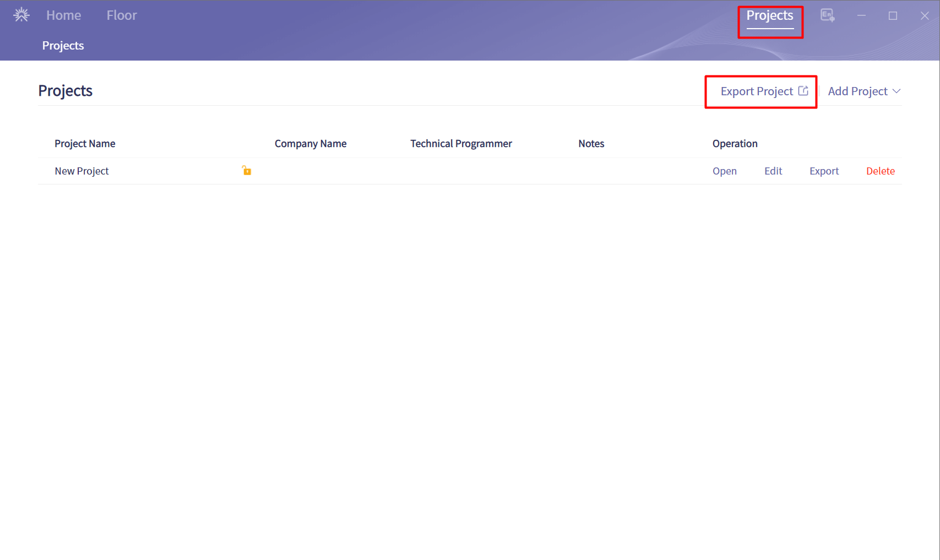Click the Export Project button
940x560 pixels.
click(763, 91)
